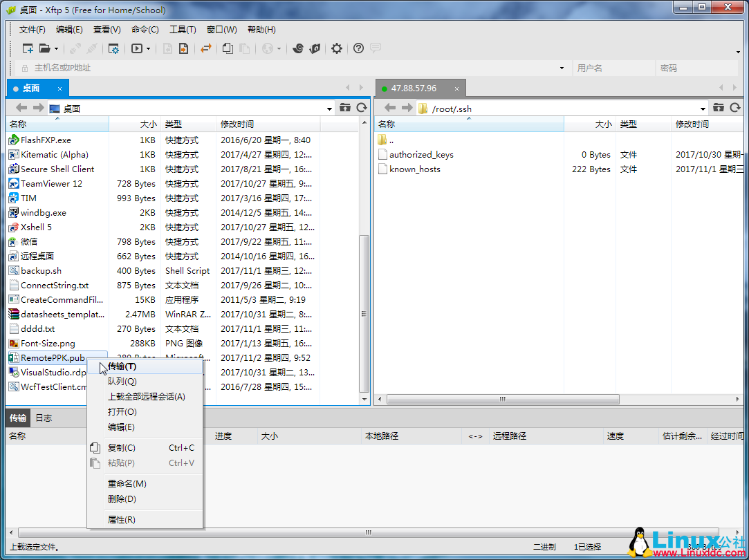Expand the local address bar dropdown
The height and width of the screenshot is (560, 749).
click(330, 109)
